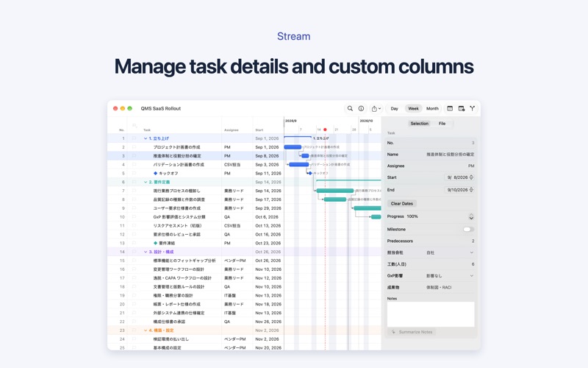This screenshot has width=588, height=368.
Task: Open the share export menu icon
Action: coord(376,108)
